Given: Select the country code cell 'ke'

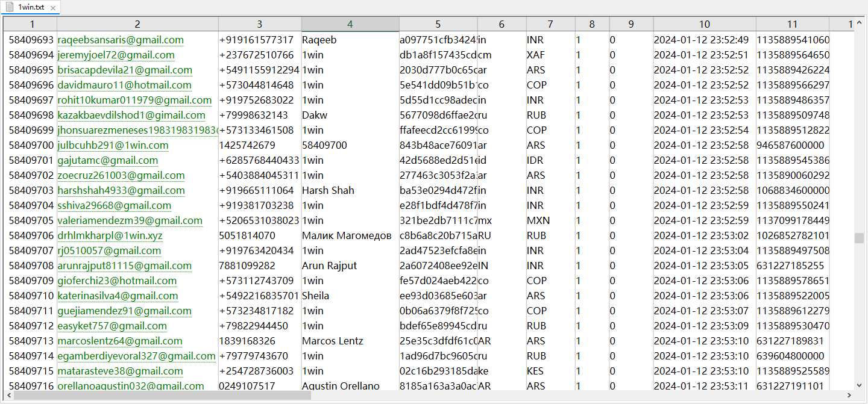Looking at the screenshot, I should pos(483,371).
